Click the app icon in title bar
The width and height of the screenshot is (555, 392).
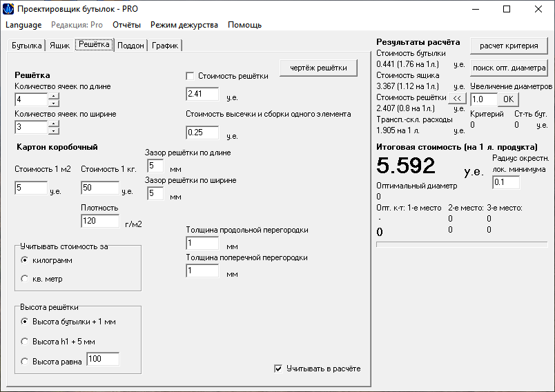click(8, 8)
